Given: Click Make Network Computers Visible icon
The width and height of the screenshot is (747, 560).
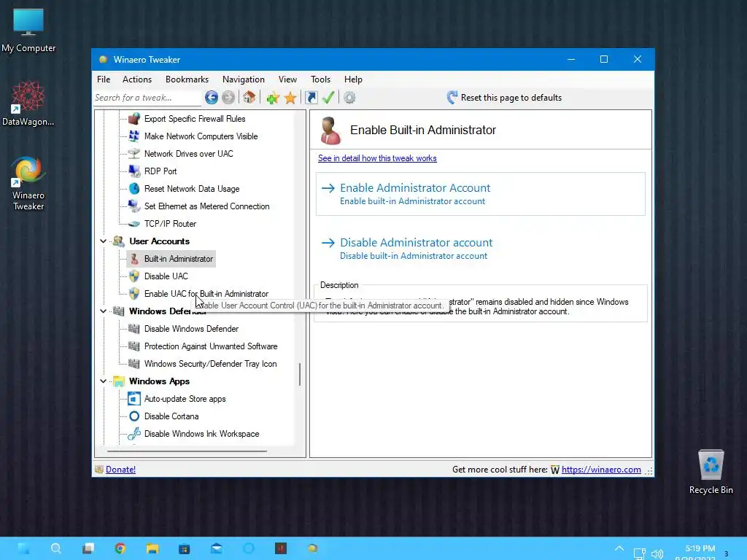Looking at the screenshot, I should [x=134, y=136].
